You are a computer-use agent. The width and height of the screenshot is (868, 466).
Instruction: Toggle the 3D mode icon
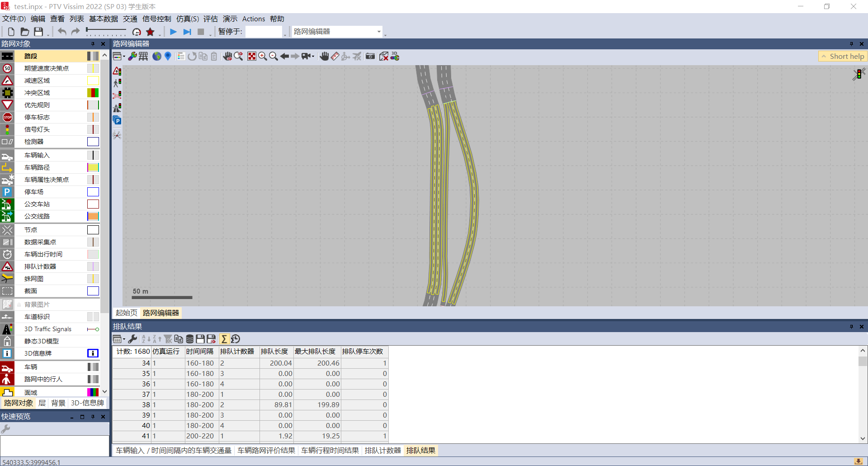[x=395, y=56]
